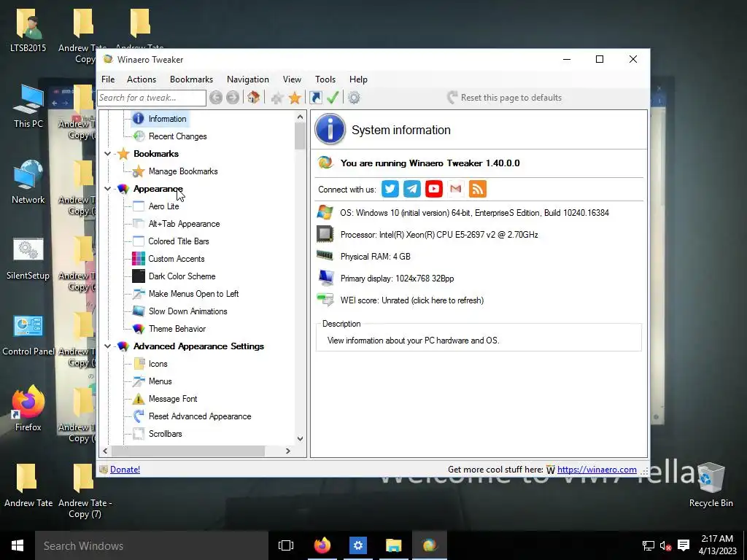Select Alt+Tab Appearance tweak

point(184,224)
